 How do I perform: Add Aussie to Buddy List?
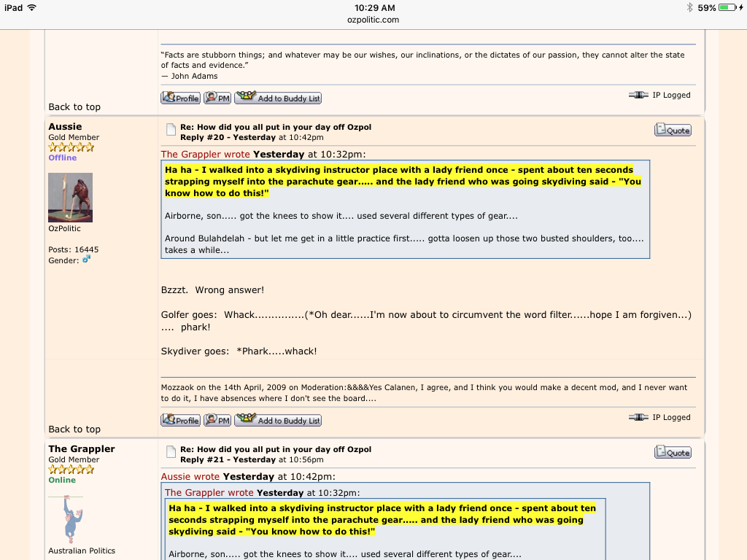278,421
